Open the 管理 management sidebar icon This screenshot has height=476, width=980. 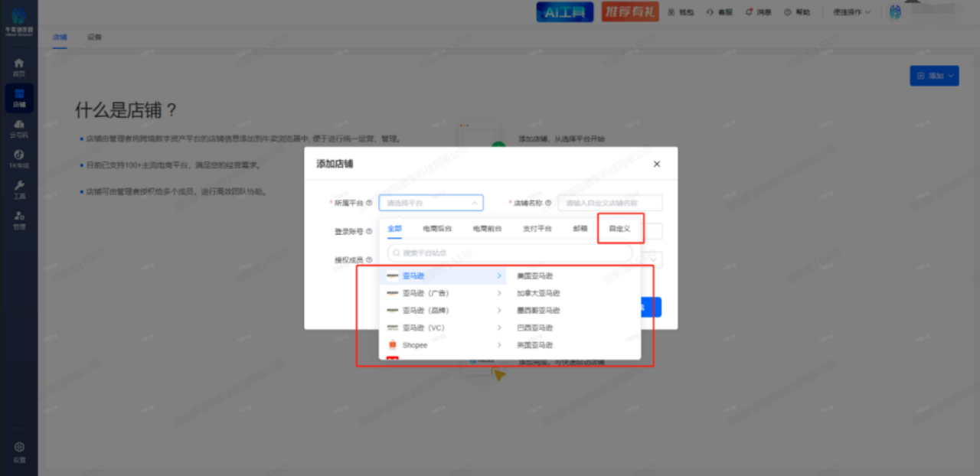pyautogui.click(x=19, y=220)
